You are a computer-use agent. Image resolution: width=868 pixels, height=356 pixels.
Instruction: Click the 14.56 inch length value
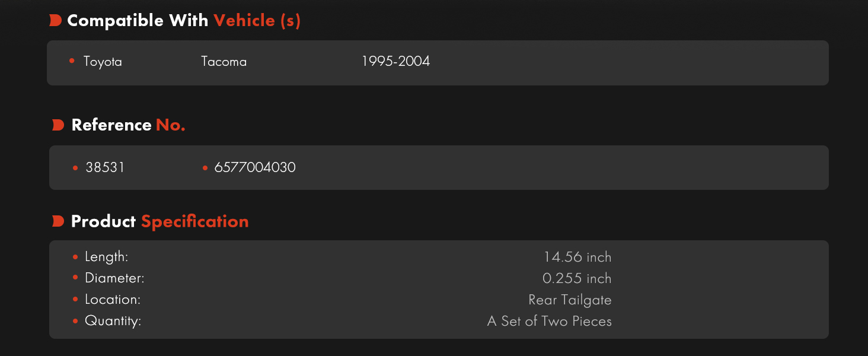tap(577, 257)
